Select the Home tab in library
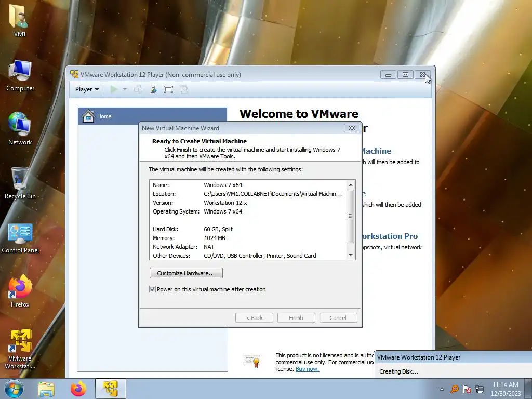This screenshot has width=532, height=399. 152,116
